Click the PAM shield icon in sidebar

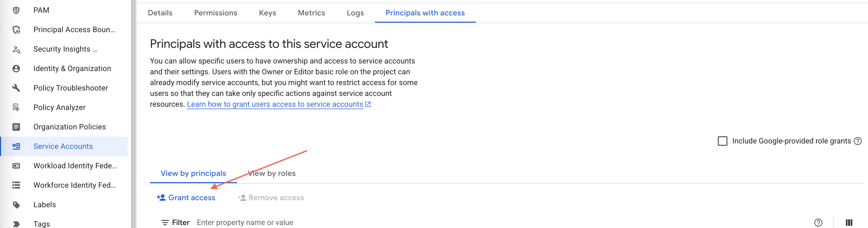[x=16, y=10]
